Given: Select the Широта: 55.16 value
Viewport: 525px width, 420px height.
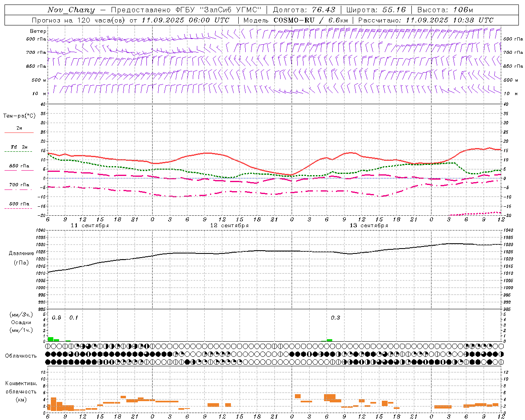Looking at the screenshot, I should [x=376, y=10].
